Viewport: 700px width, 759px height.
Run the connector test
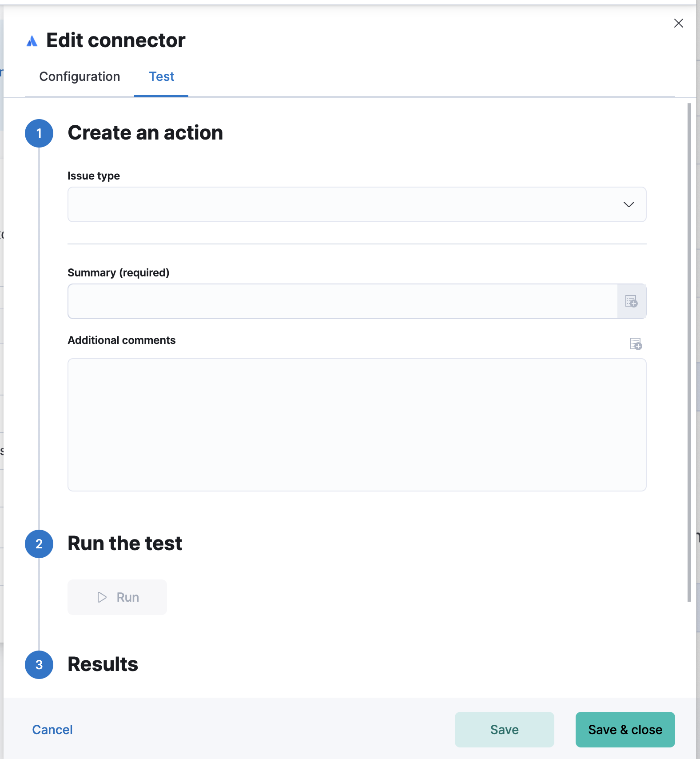117,597
